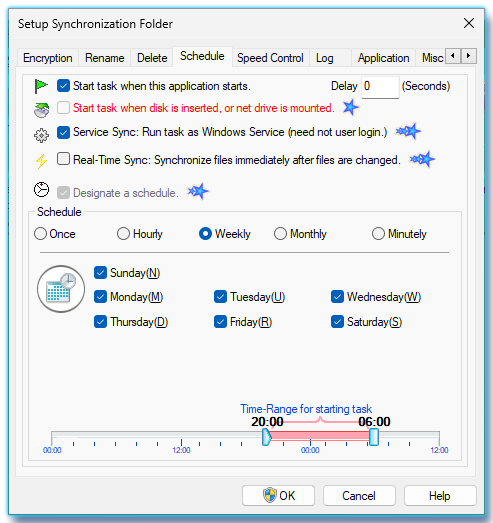Image resolution: width=493 pixels, height=523 pixels.
Task: Open Help for this dialog
Action: 440,496
